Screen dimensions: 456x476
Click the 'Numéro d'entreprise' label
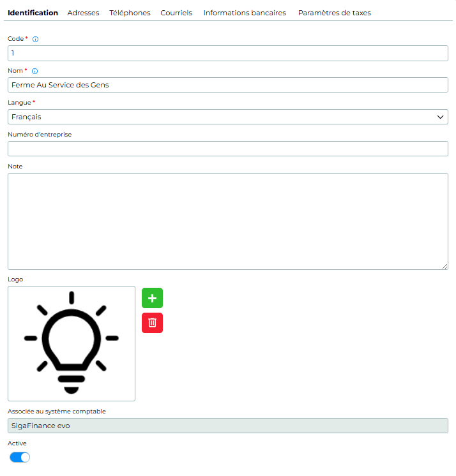click(x=40, y=135)
